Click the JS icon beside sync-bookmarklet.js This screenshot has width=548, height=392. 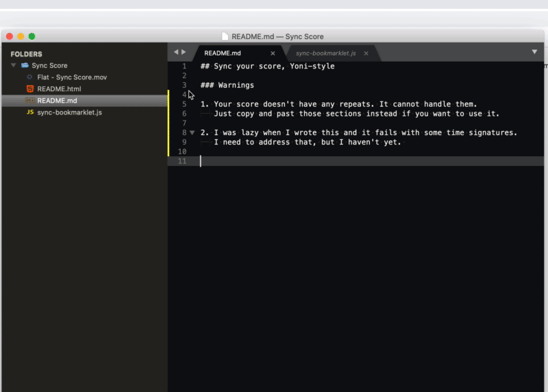click(30, 112)
